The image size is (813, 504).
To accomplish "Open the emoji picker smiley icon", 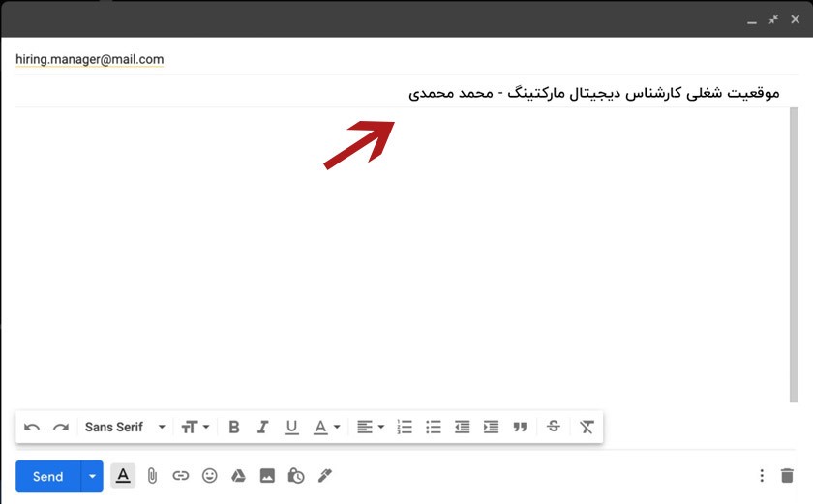I will click(209, 476).
